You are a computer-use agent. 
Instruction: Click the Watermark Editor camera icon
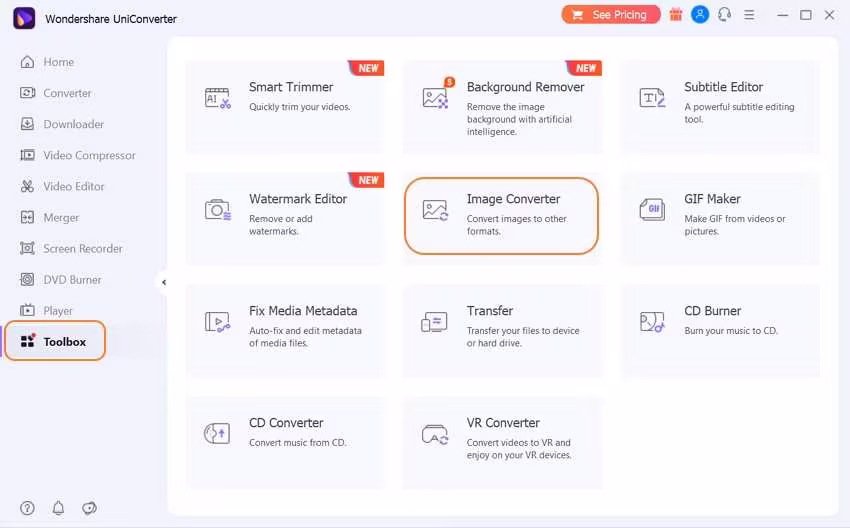coord(217,210)
